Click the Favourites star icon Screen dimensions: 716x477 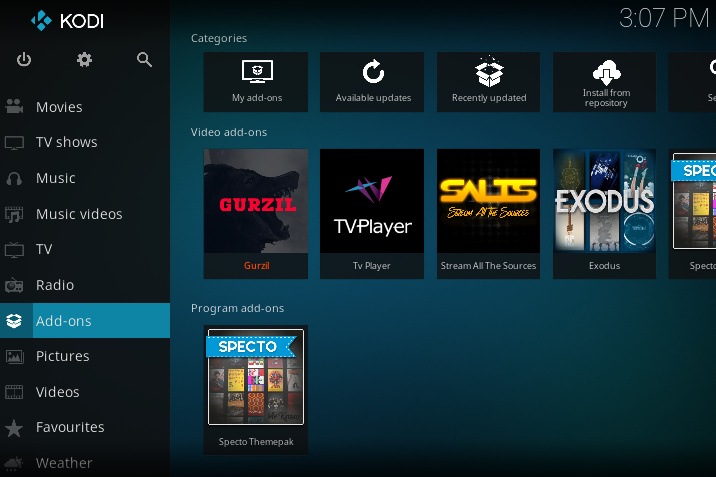[x=14, y=428]
